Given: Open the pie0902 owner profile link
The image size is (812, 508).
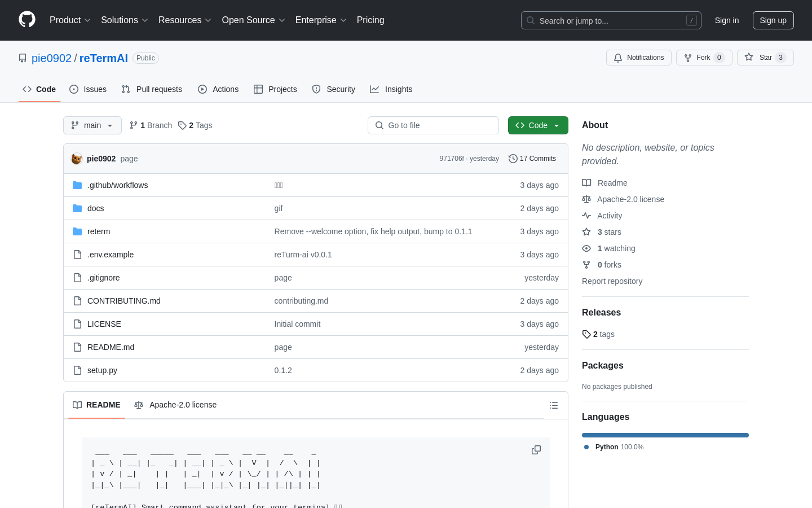Looking at the screenshot, I should click(51, 58).
